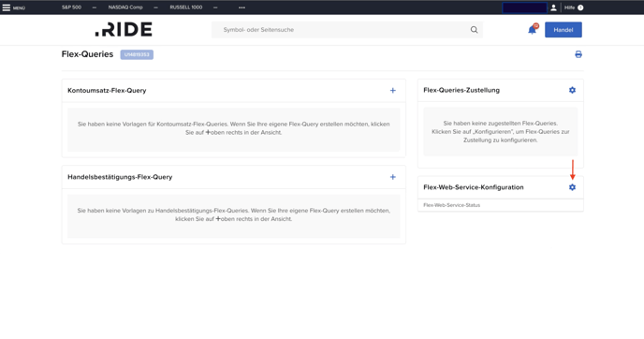Open Flex-Queries-Zustellung gear settings
This screenshot has width=644, height=339.
572,90
